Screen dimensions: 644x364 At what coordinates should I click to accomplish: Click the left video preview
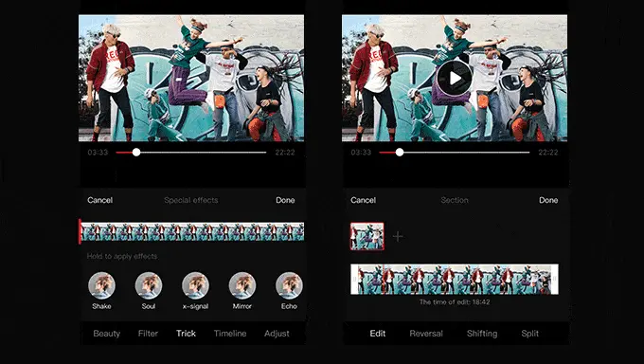point(191,78)
